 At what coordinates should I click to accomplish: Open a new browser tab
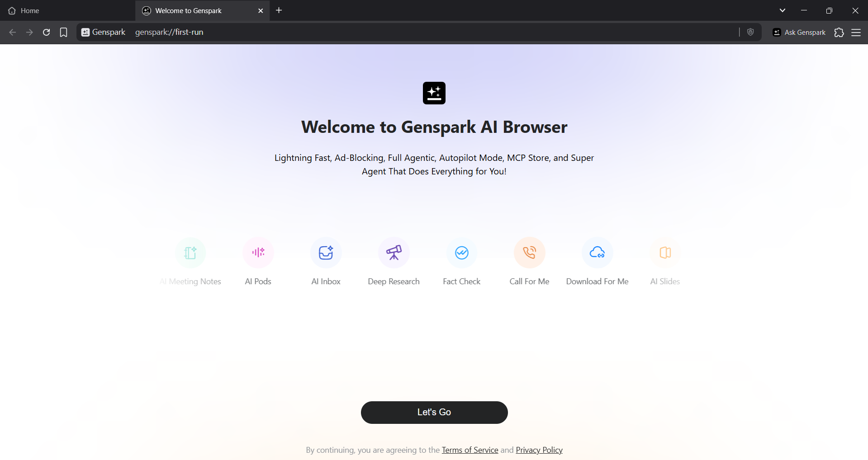click(279, 10)
